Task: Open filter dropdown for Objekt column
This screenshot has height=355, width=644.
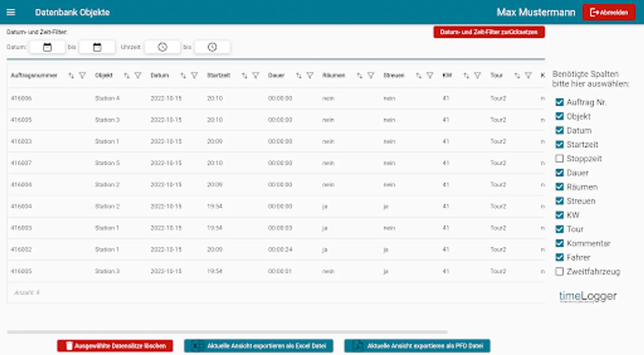Action: [138, 75]
